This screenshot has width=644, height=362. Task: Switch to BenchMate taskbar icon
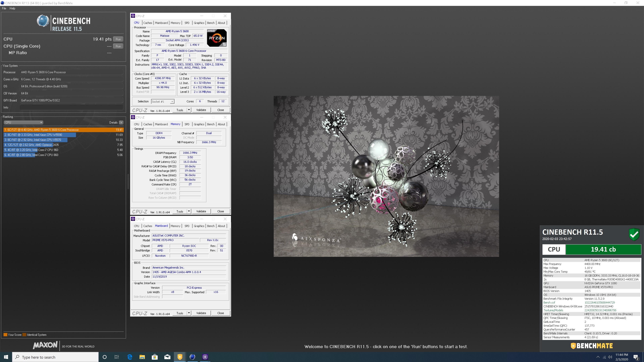tap(180, 357)
